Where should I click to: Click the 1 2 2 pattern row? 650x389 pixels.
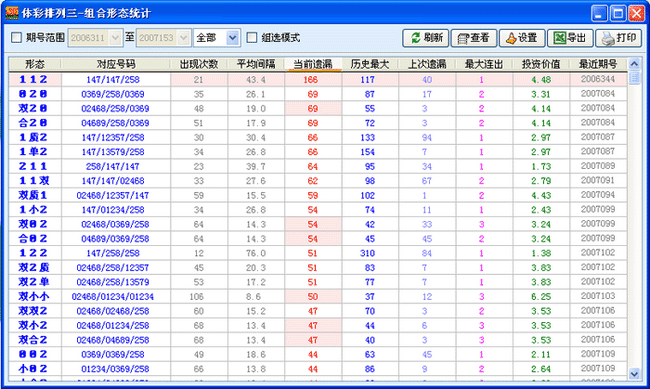318,253
